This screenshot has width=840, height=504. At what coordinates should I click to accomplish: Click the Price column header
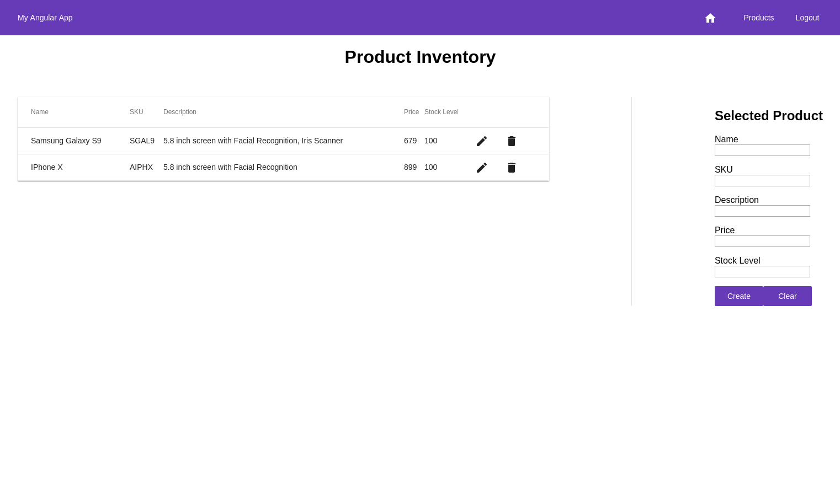tap(411, 112)
